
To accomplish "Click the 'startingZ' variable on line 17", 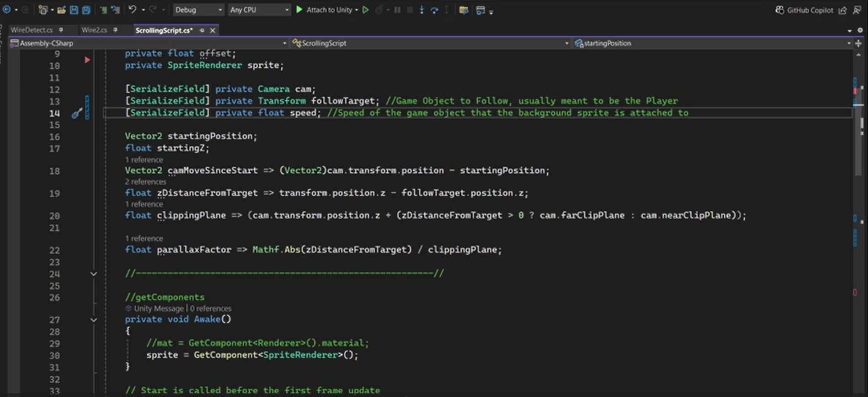I will tap(181, 148).
